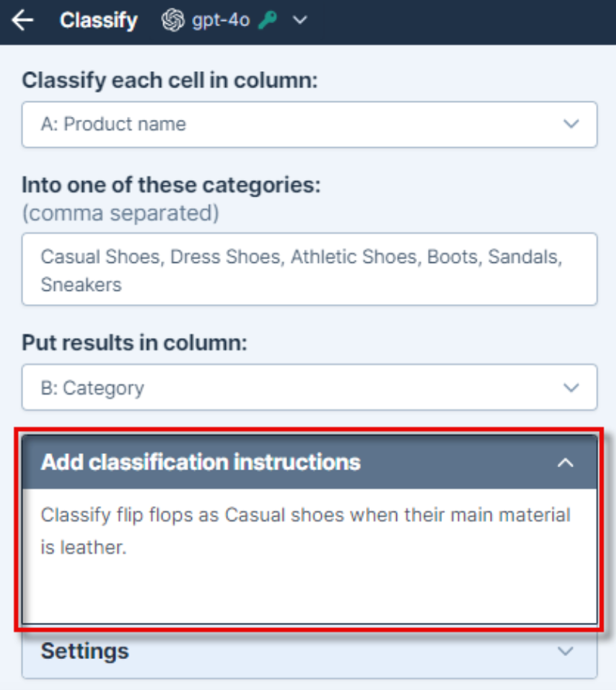
Task: Open the model selector chevron beside gpt-4o
Action: [x=299, y=20]
